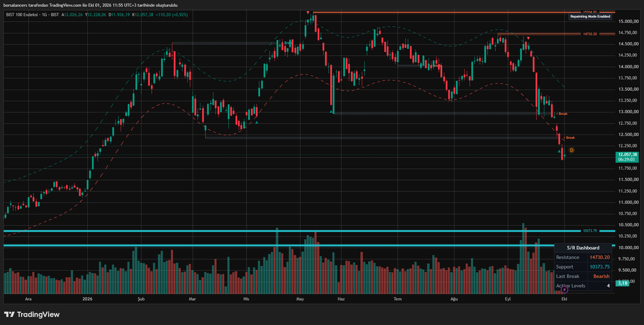644x325 pixels.
Task: Click the Eki month label on time axis
Action: coord(564,298)
